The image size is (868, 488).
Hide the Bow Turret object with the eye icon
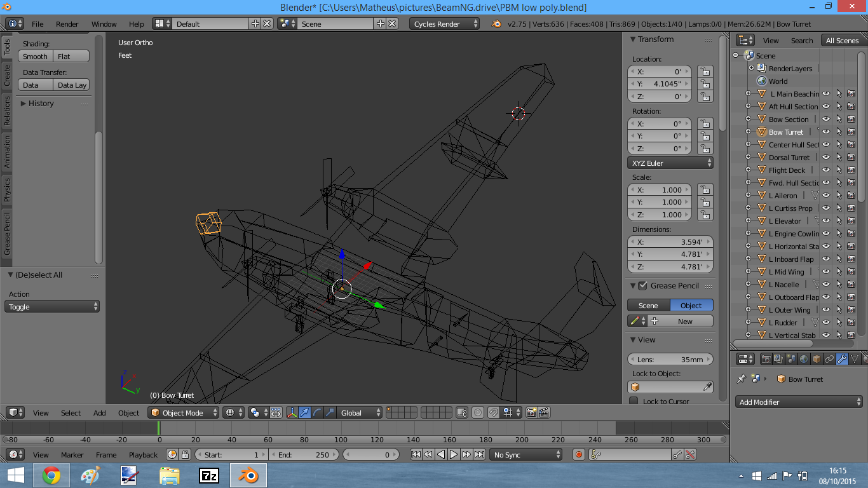point(826,132)
